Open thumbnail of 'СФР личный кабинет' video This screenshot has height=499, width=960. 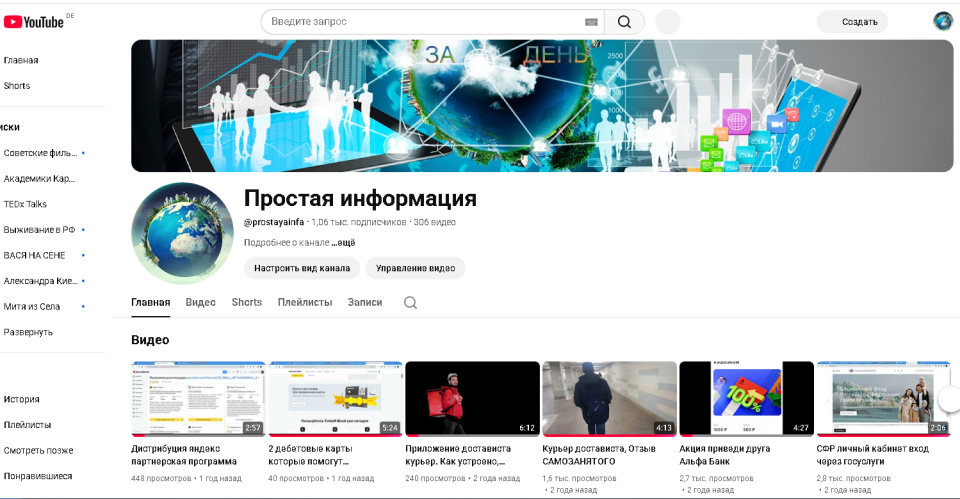(x=884, y=399)
